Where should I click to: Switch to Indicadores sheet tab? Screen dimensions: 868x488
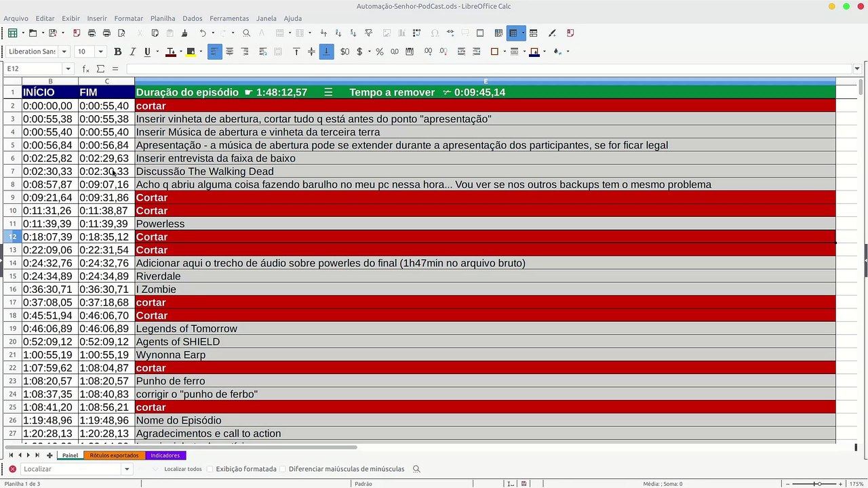(165, 455)
